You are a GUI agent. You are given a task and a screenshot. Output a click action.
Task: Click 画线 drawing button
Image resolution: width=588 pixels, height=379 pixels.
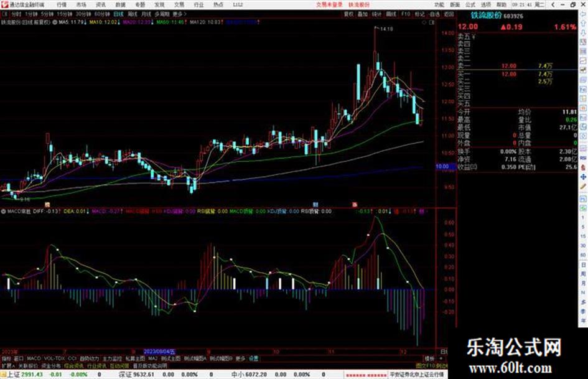pos(391,14)
